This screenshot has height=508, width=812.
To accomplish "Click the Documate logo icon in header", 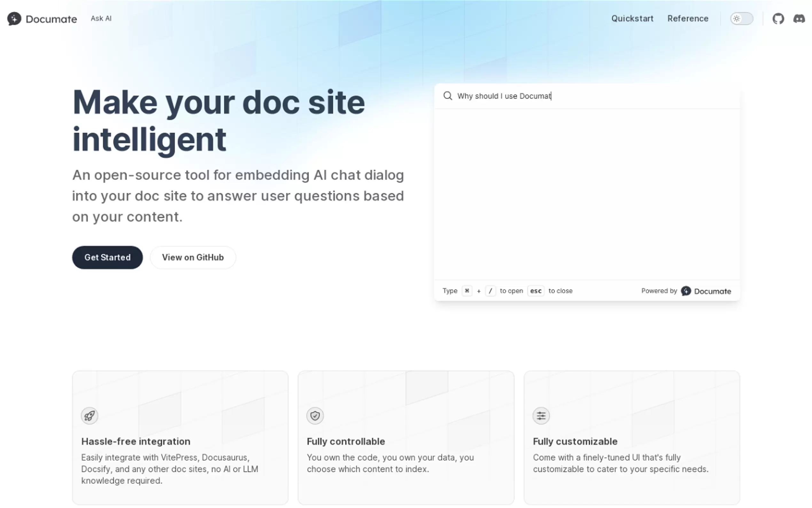I will (x=14, y=19).
